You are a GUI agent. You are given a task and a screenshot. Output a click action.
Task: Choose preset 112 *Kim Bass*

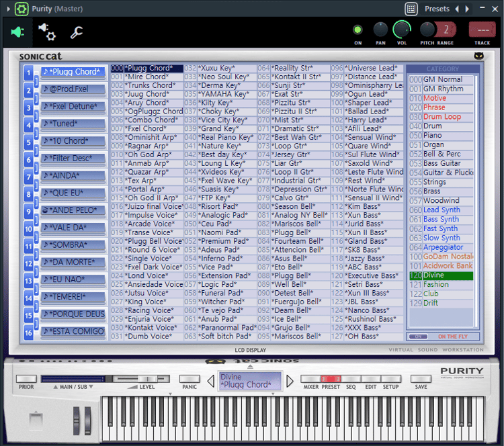point(367,206)
